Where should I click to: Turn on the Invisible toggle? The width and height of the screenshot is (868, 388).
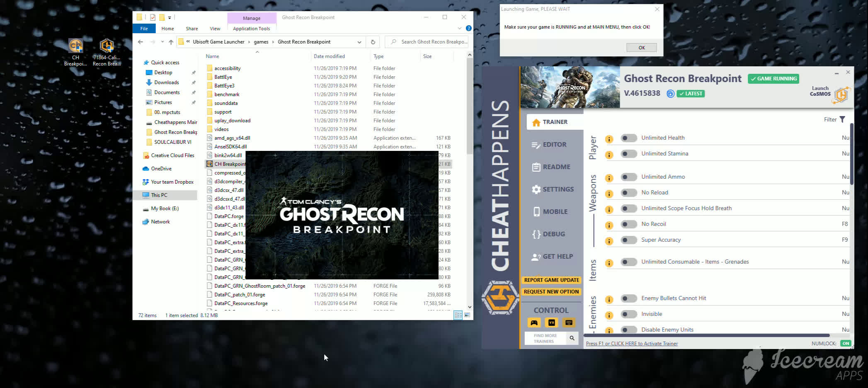(628, 314)
